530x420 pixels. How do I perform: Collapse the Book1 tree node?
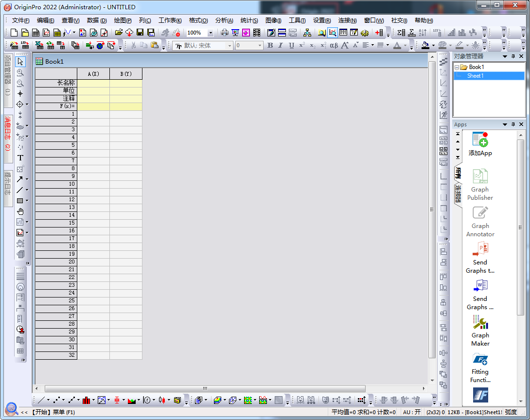pyautogui.click(x=457, y=67)
